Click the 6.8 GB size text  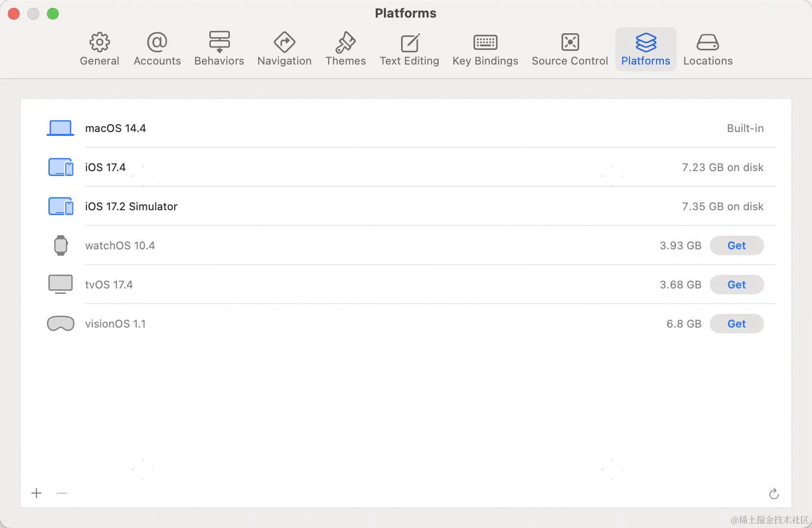pos(684,324)
